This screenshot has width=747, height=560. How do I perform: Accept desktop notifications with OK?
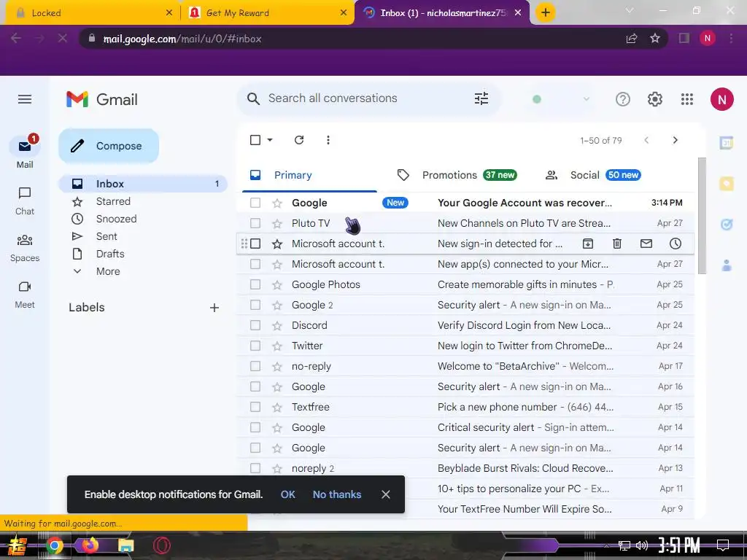(x=287, y=495)
